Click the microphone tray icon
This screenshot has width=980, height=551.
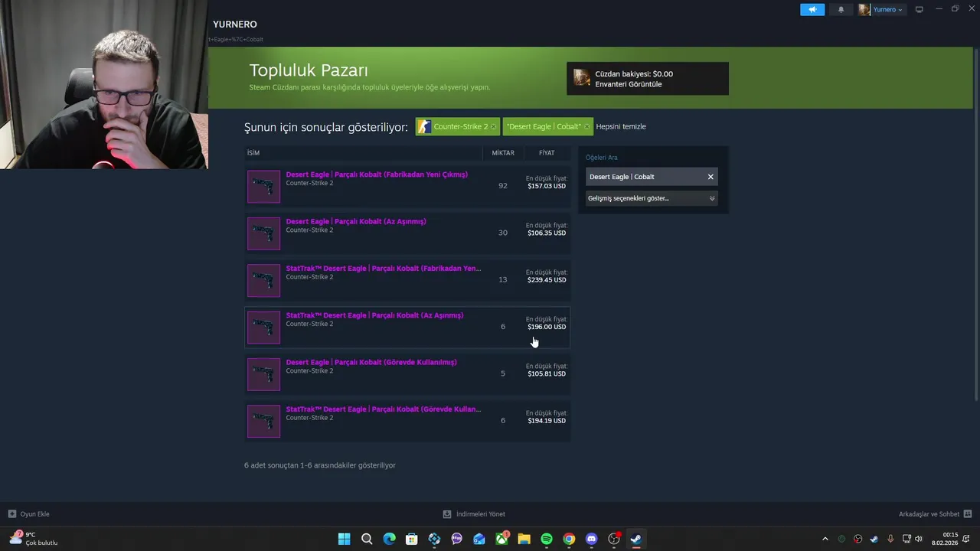[x=890, y=539]
